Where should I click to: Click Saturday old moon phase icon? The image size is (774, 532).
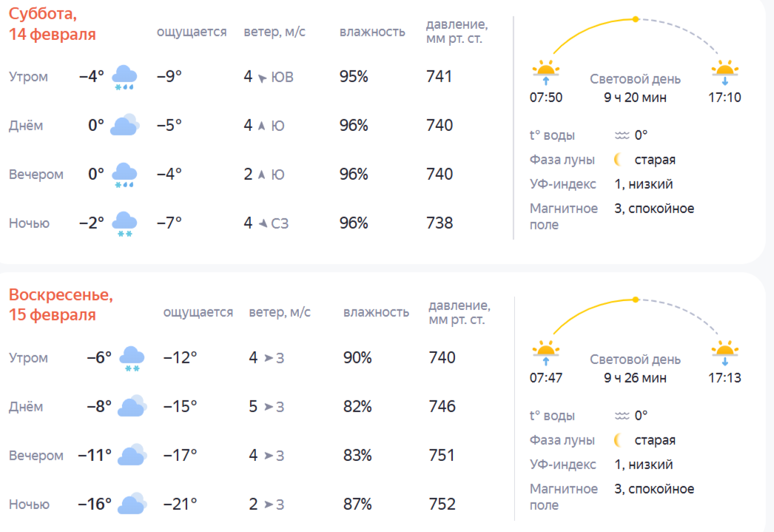pos(617,160)
